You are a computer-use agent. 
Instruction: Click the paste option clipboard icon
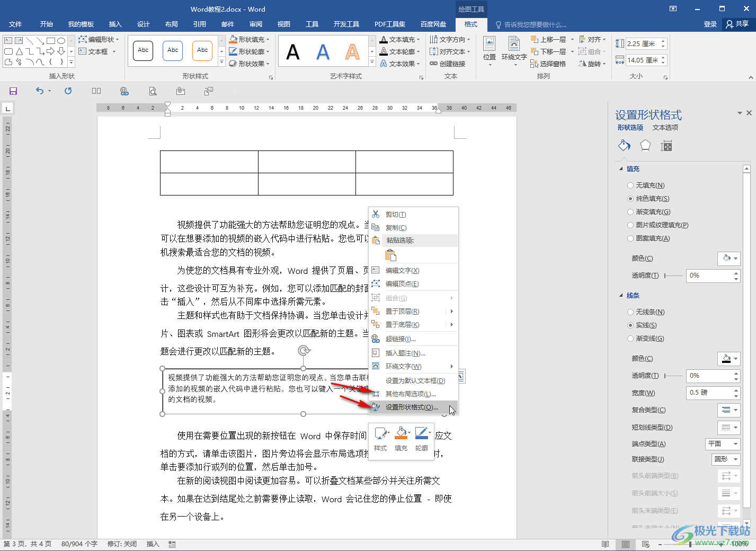tap(390, 255)
